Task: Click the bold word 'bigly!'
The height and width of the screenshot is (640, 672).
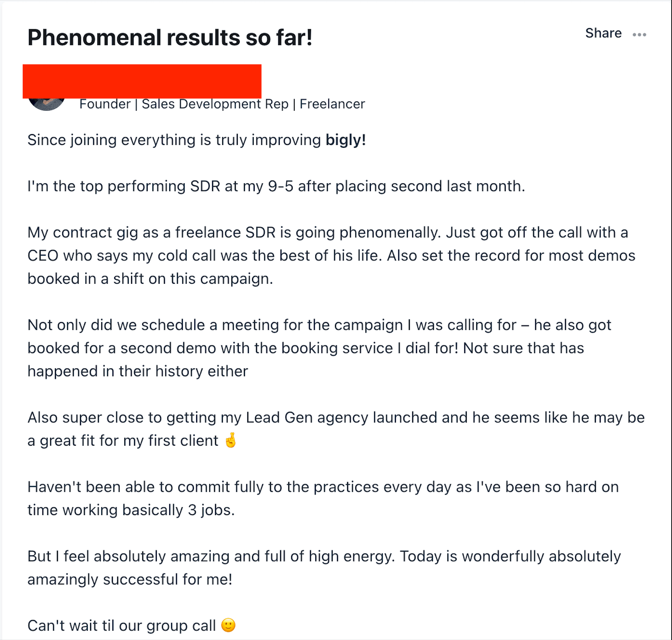Action: [346, 140]
